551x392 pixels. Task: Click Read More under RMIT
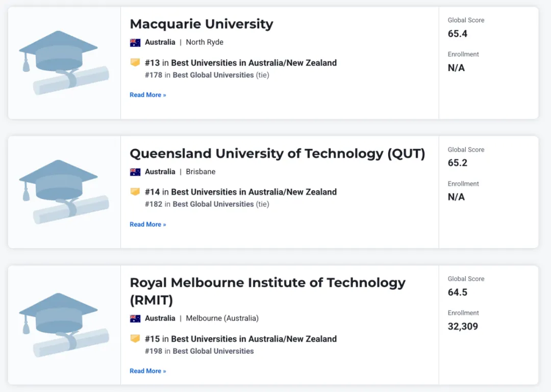[x=148, y=371]
